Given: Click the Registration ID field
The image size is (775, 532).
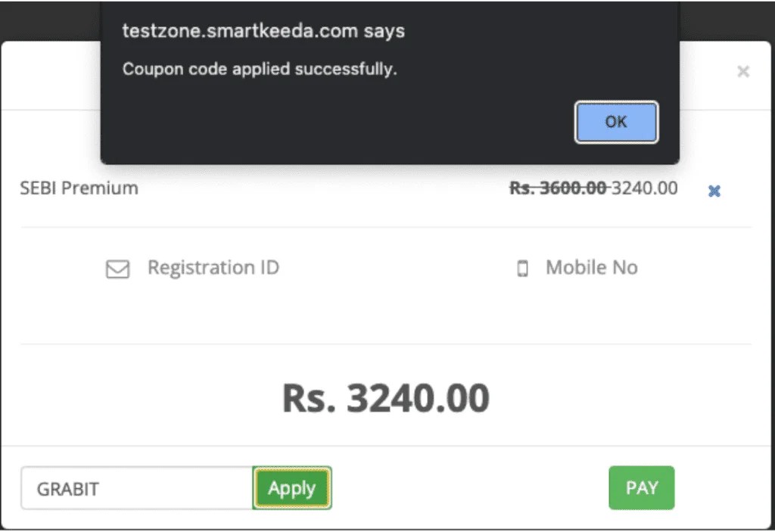Looking at the screenshot, I should 213,268.
